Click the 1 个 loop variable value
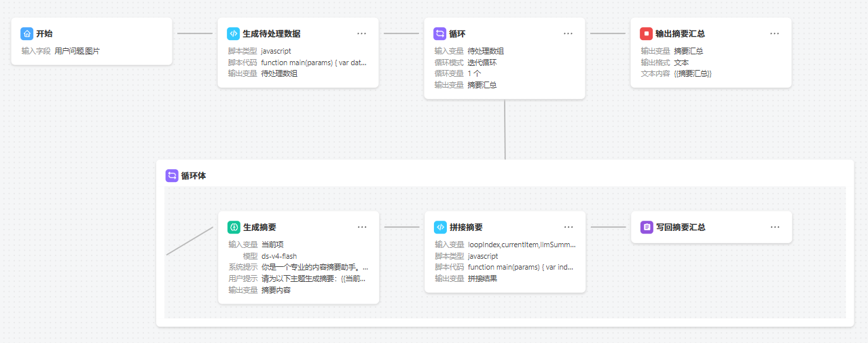Image resolution: width=868 pixels, height=343 pixels. [474, 73]
